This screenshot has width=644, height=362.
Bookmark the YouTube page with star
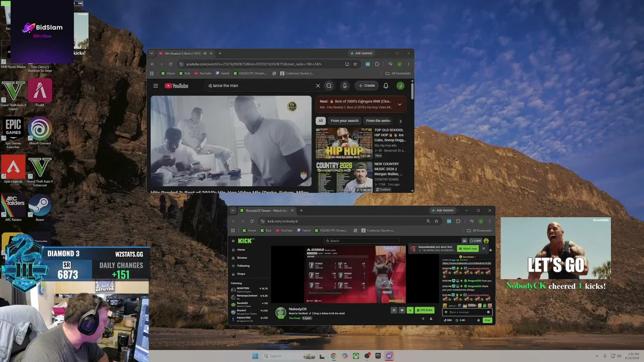(355, 64)
